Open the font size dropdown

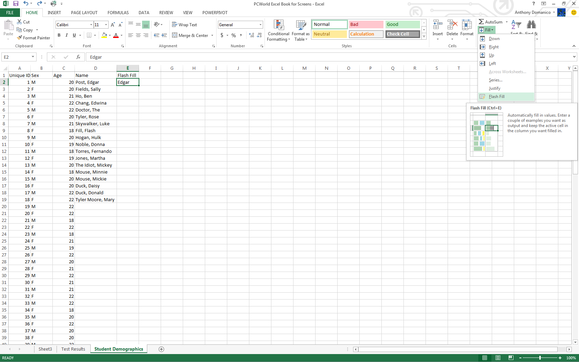[x=106, y=25]
